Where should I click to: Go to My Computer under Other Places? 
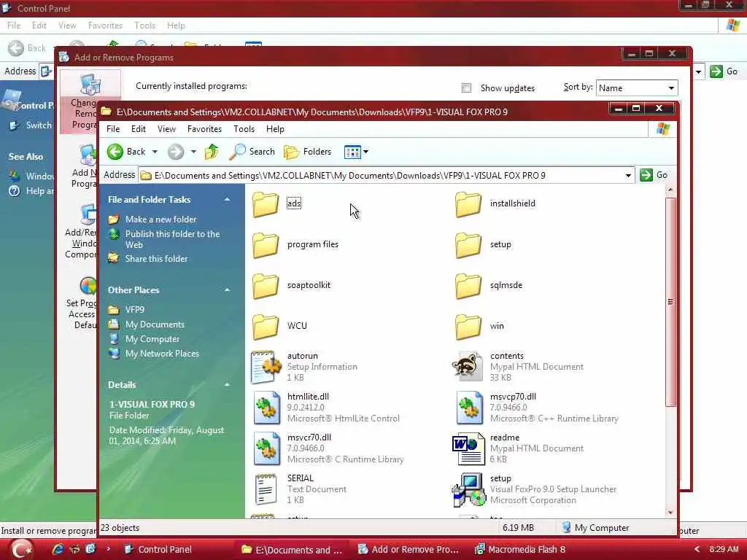click(152, 340)
